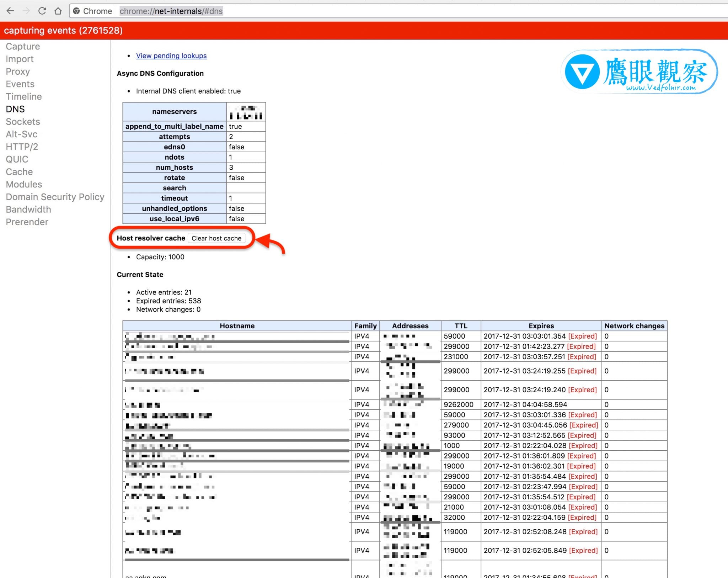Select the Prerender section
This screenshot has height=578, width=728.
(27, 222)
